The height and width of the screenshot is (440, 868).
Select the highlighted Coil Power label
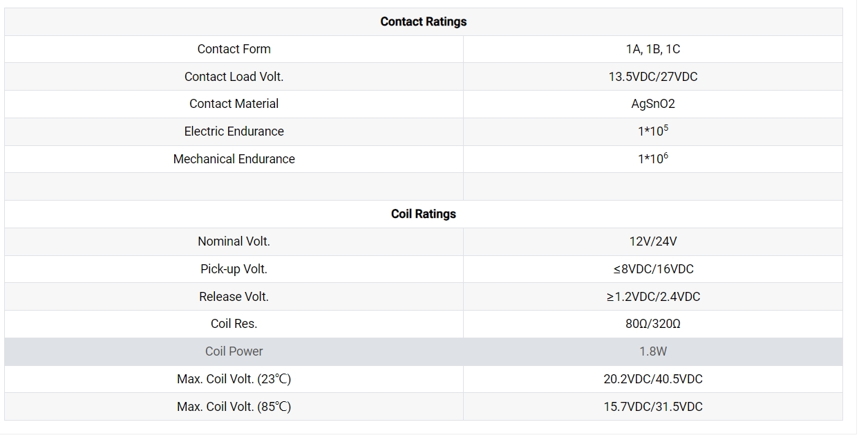point(234,351)
